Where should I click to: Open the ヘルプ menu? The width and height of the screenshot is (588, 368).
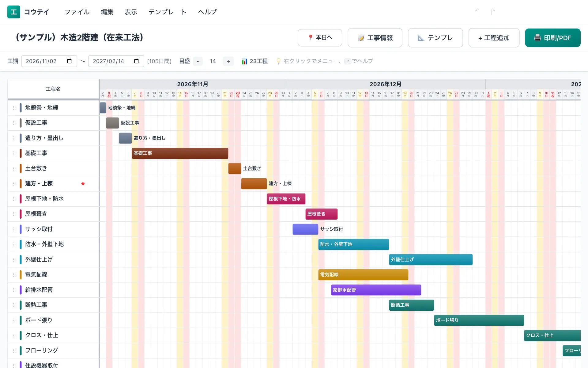(207, 12)
